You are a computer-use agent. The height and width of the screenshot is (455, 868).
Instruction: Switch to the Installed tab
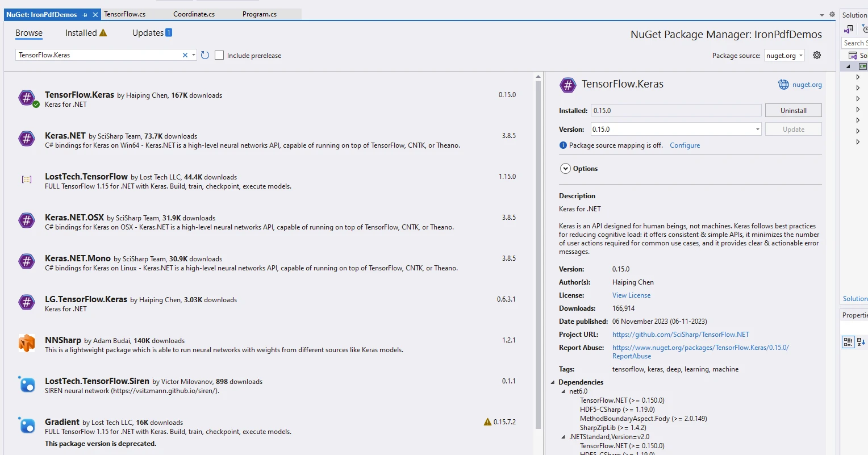click(81, 33)
